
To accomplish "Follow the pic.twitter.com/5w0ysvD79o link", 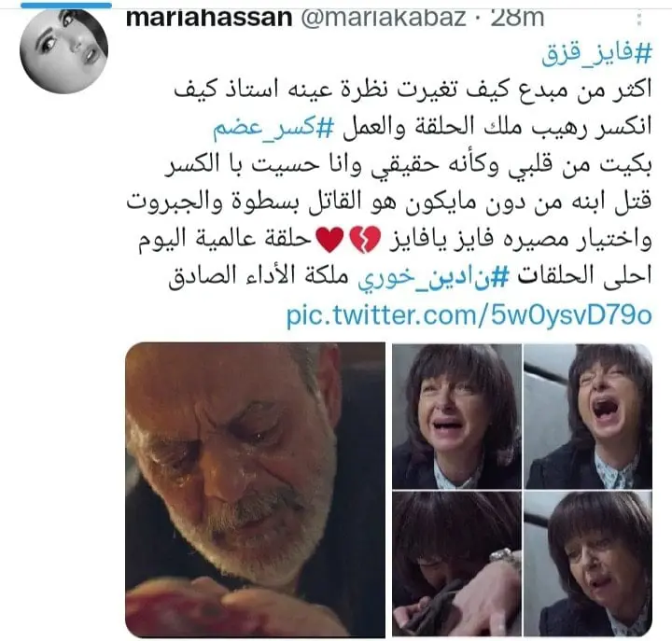I will tap(469, 315).
